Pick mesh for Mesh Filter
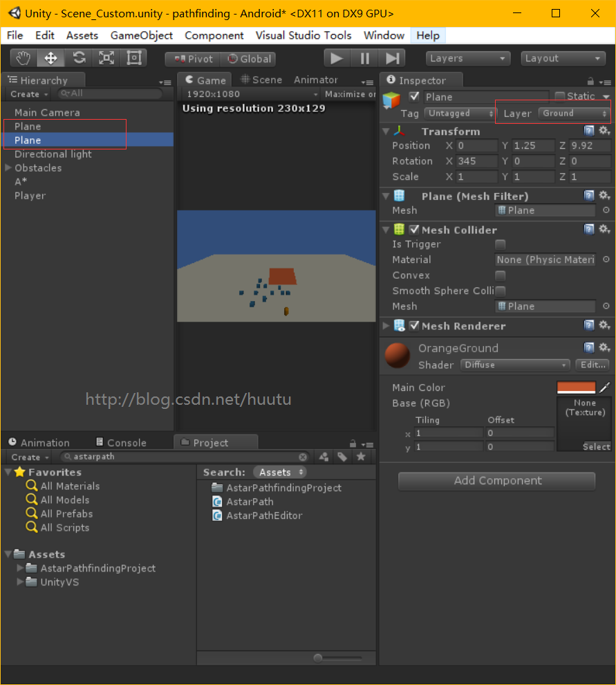The width and height of the screenshot is (616, 685). [x=606, y=210]
